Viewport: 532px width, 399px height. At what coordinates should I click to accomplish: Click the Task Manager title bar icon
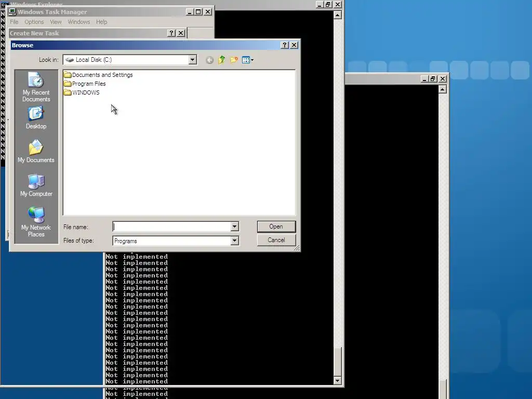coord(12,12)
